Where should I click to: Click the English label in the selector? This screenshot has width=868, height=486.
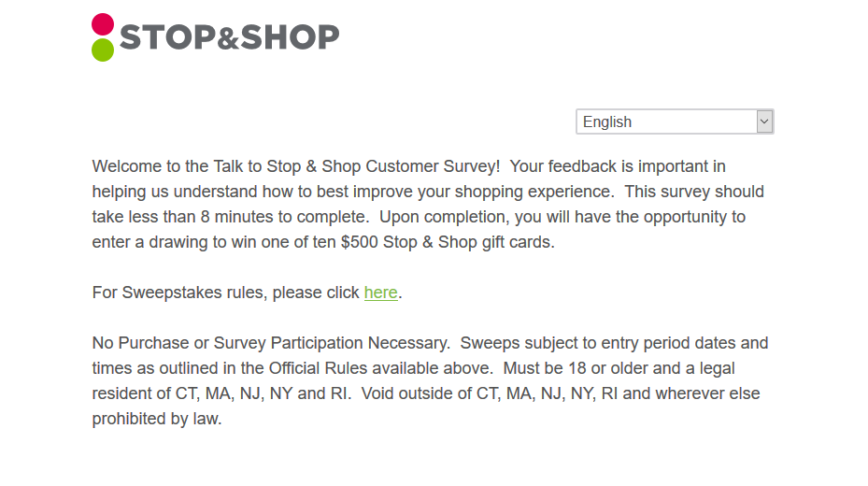[606, 121]
